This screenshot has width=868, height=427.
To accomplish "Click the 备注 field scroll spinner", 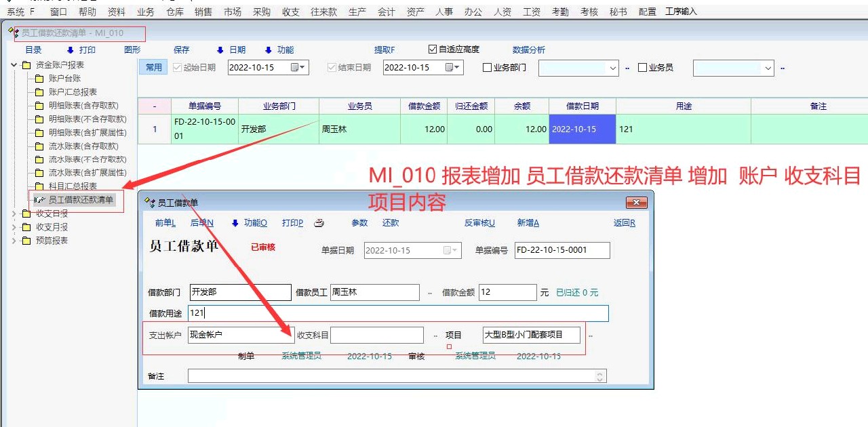I will point(599,375).
